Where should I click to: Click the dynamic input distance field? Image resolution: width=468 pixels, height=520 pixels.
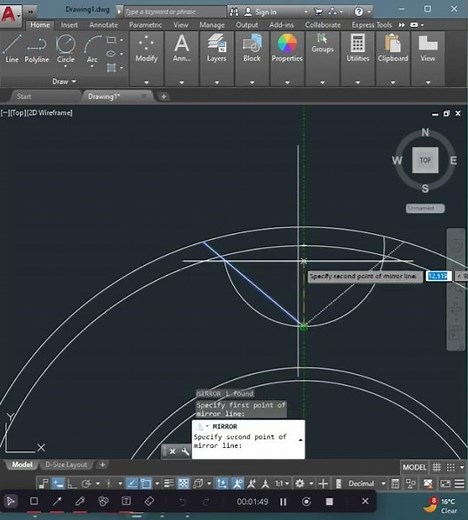438,276
